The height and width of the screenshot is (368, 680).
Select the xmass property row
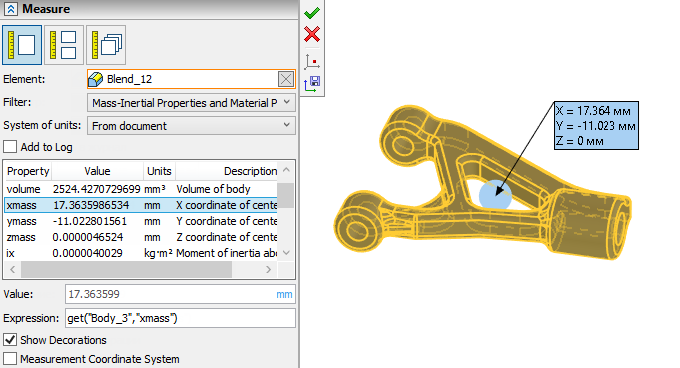(141, 205)
